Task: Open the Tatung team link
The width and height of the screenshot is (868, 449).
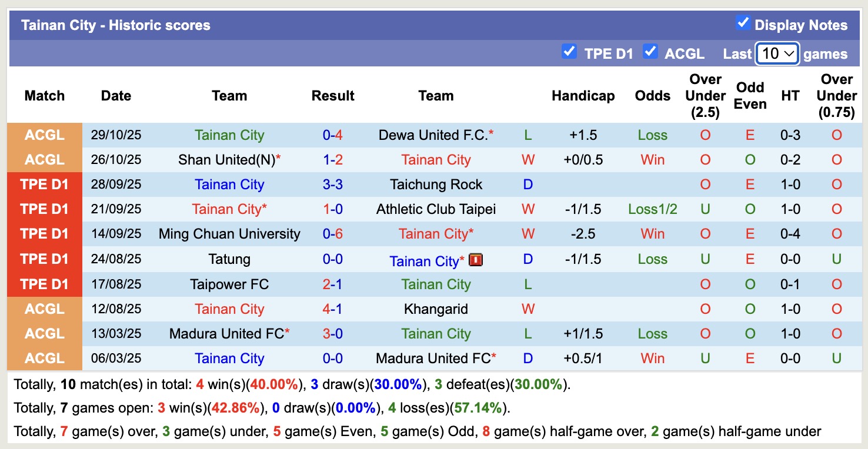Action: tap(229, 259)
